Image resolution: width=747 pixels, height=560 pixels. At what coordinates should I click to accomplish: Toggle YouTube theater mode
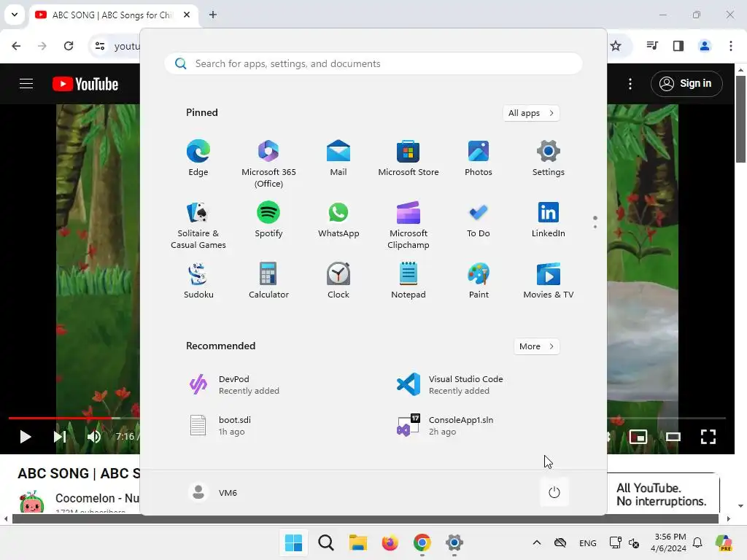[x=673, y=437]
